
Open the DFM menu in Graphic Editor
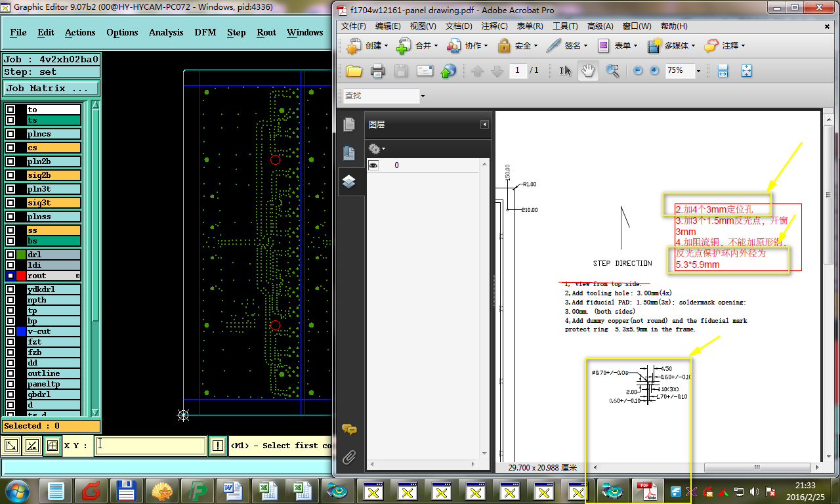[205, 32]
